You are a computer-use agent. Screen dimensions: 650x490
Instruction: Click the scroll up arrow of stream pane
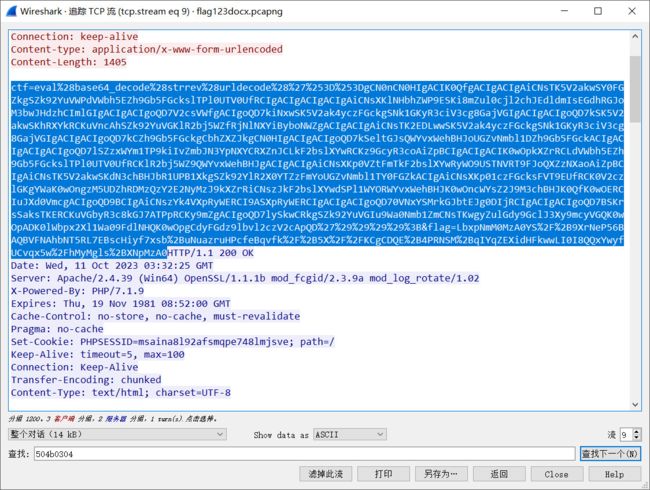(x=635, y=36)
